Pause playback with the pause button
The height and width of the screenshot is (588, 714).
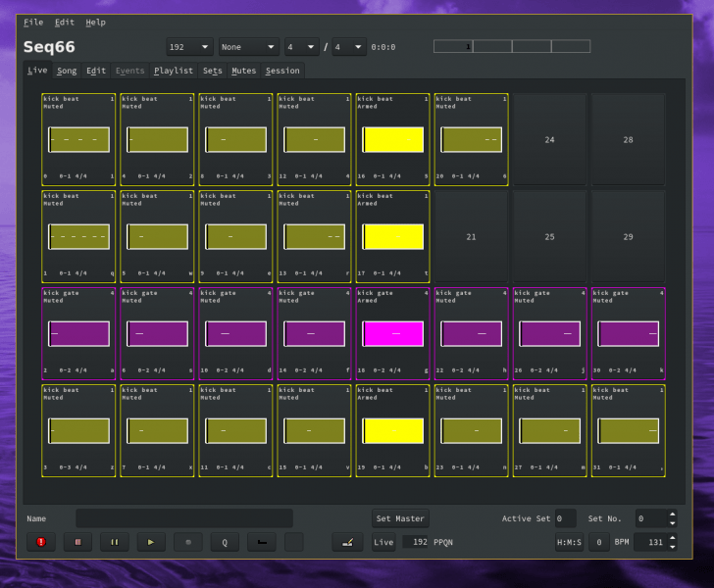pyautogui.click(x=115, y=542)
